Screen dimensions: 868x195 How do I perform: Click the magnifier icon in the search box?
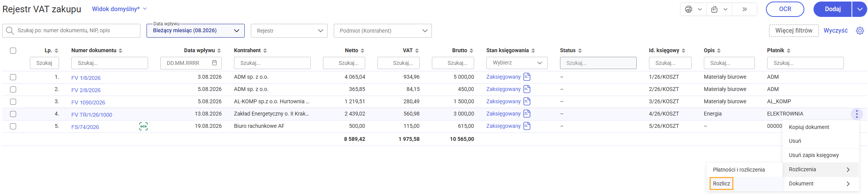(x=10, y=31)
